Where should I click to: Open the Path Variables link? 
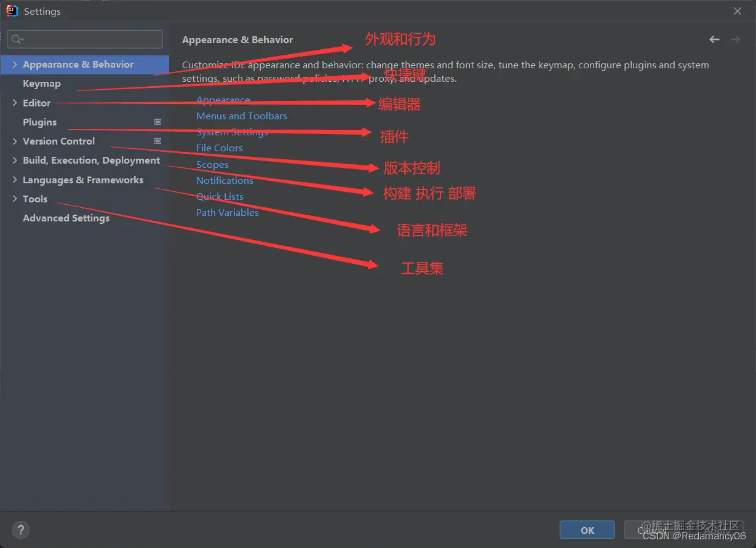227,212
